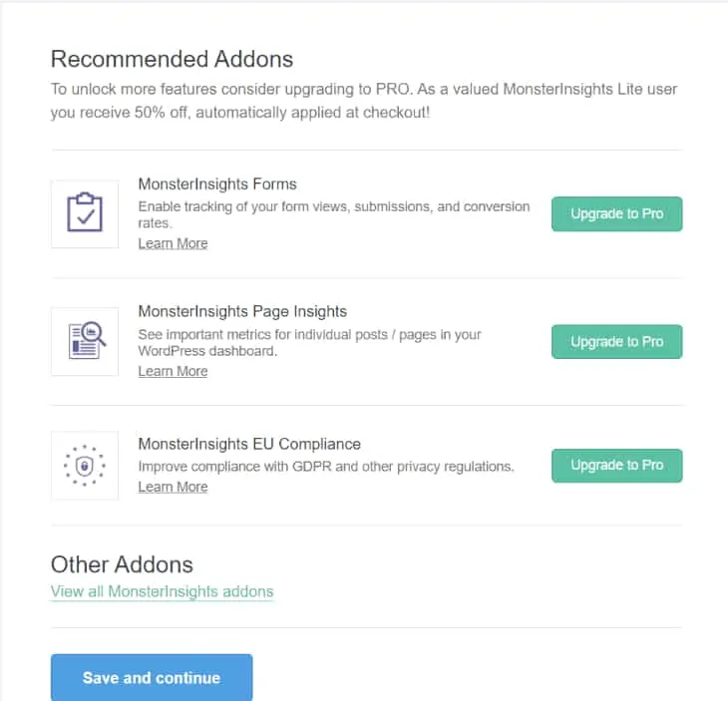Click the MonsterInsights Forms clipboard icon
This screenshot has height=701, width=728.
coord(85,213)
